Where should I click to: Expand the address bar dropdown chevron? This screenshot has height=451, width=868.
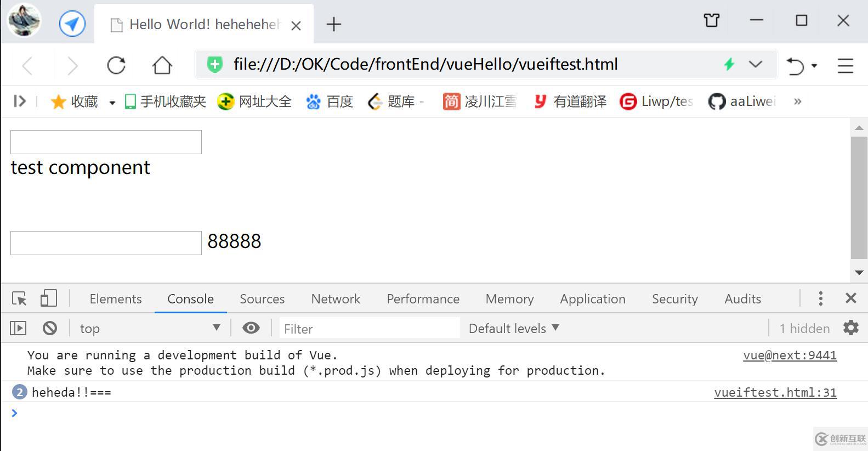click(x=756, y=64)
